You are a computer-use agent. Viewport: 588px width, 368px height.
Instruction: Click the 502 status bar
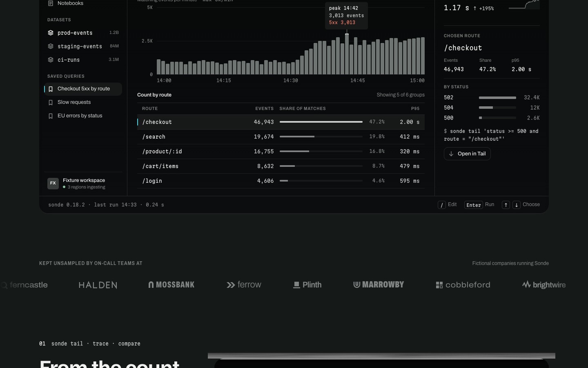pyautogui.click(x=497, y=98)
